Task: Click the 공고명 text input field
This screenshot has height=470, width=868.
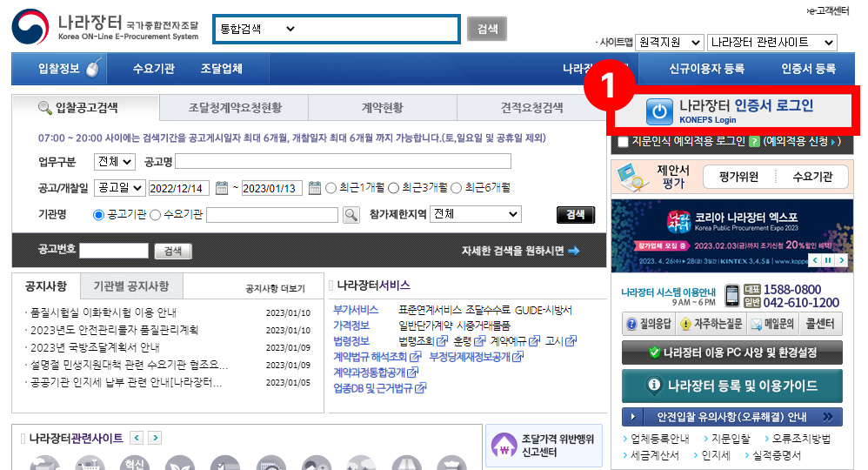Action: [x=343, y=161]
